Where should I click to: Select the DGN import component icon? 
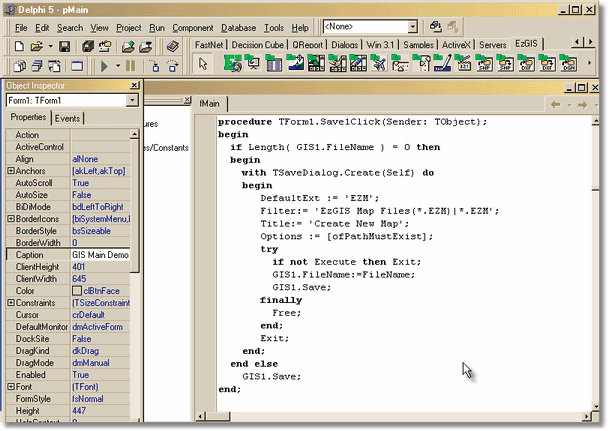point(568,64)
